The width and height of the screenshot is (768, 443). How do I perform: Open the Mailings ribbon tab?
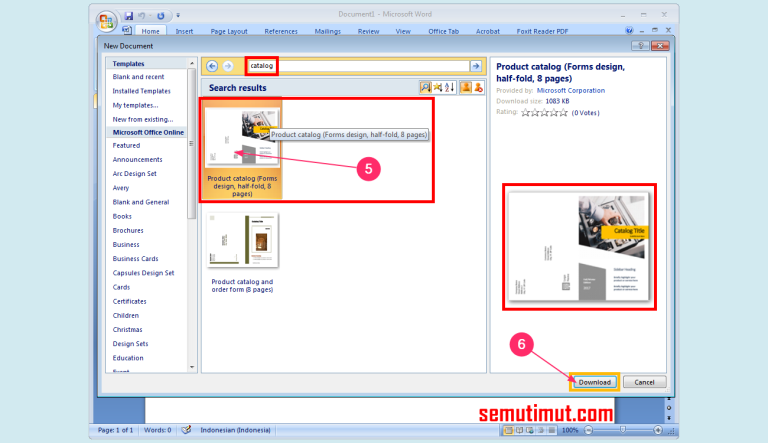coord(328,31)
